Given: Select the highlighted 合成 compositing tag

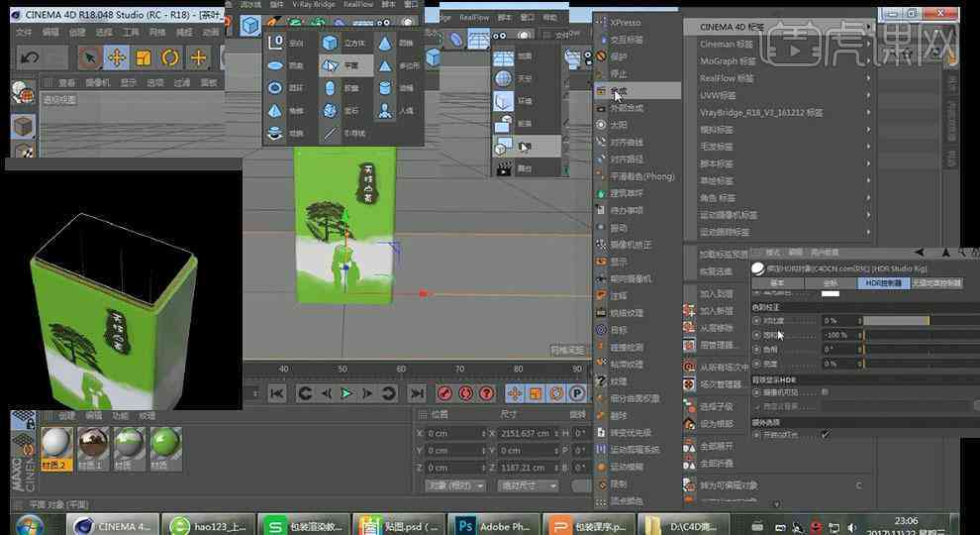Looking at the screenshot, I should click(637, 91).
